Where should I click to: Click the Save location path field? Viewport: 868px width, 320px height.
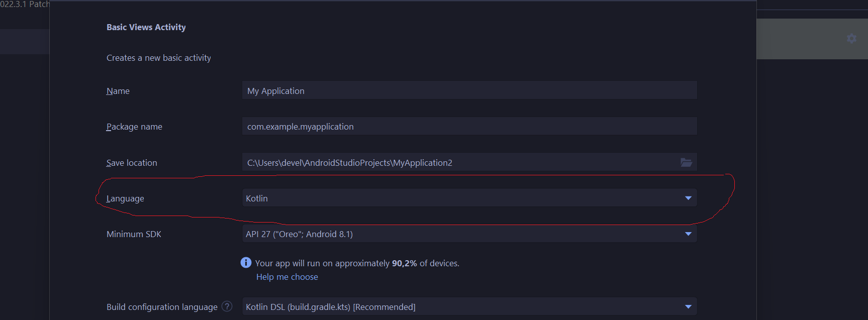[x=452, y=162]
